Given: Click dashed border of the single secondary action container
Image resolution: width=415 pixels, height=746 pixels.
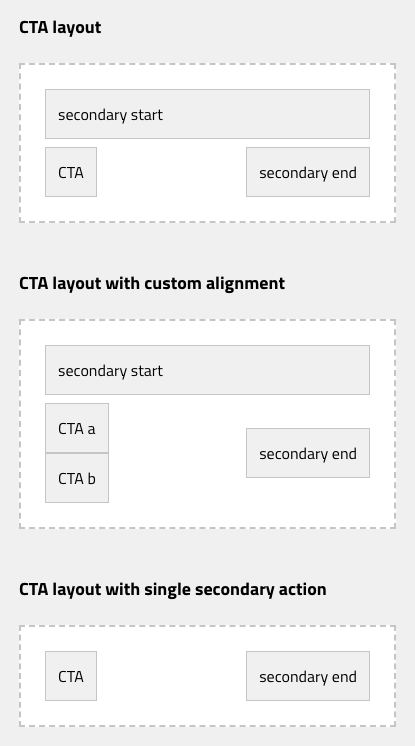Looking at the screenshot, I should tap(207, 626).
